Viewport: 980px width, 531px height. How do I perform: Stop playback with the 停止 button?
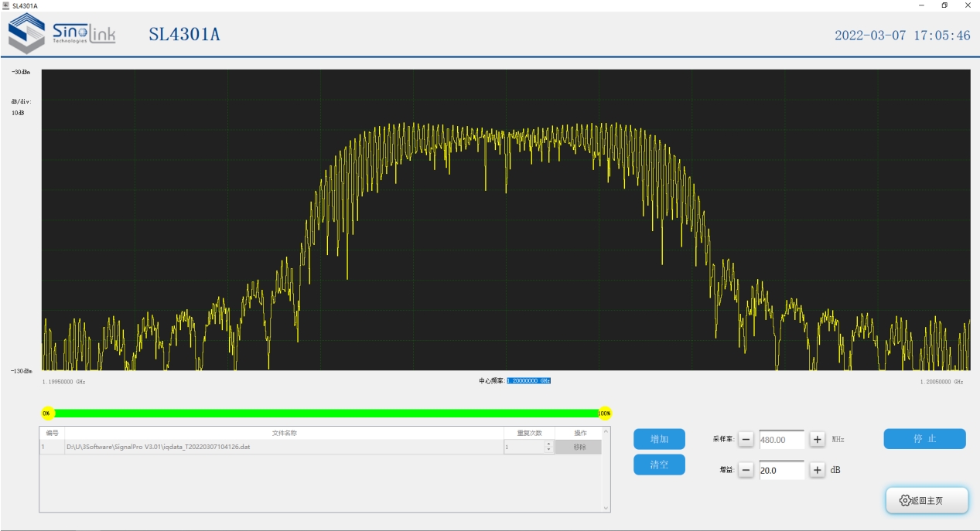click(x=924, y=439)
